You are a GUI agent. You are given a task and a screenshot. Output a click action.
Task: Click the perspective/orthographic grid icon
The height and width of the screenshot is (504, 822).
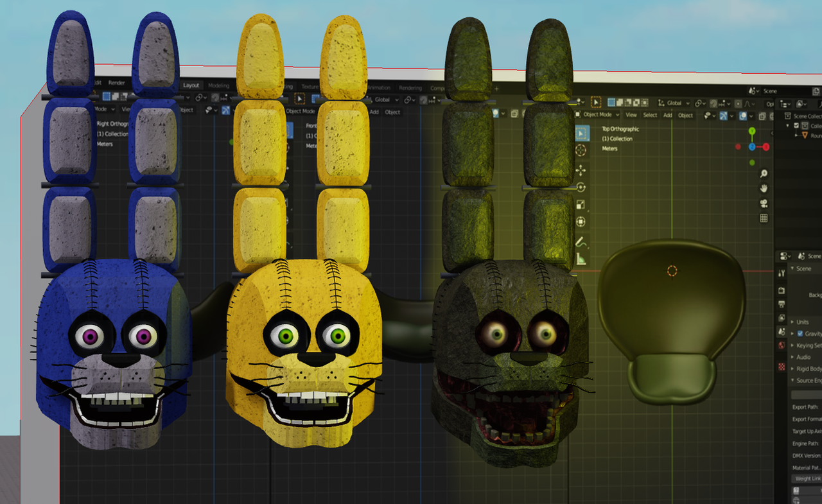pos(764,218)
